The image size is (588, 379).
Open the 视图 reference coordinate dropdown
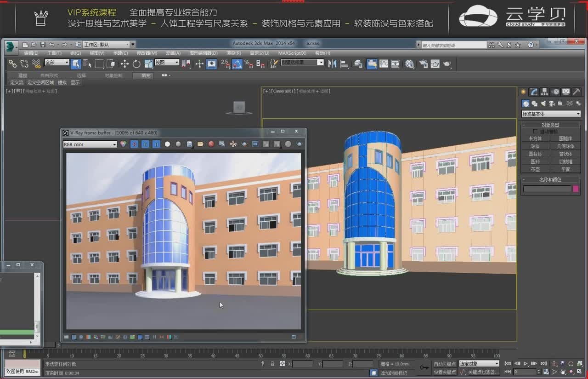(x=167, y=63)
